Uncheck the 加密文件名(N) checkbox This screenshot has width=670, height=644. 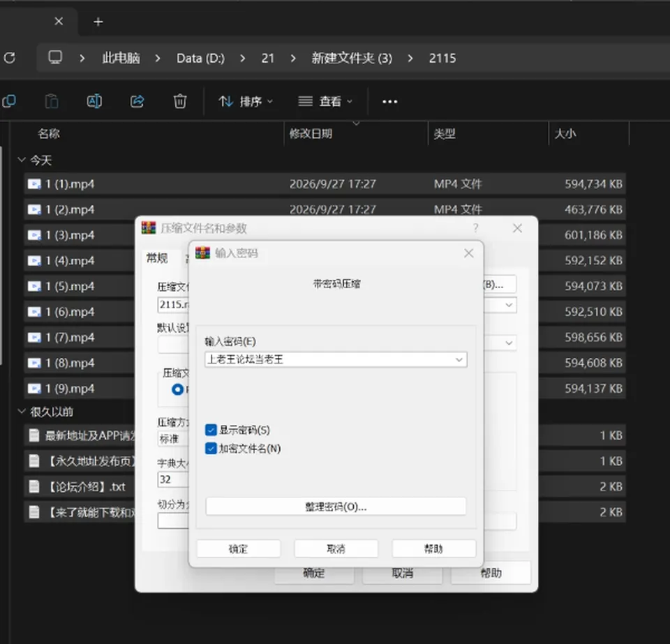pyautogui.click(x=211, y=449)
